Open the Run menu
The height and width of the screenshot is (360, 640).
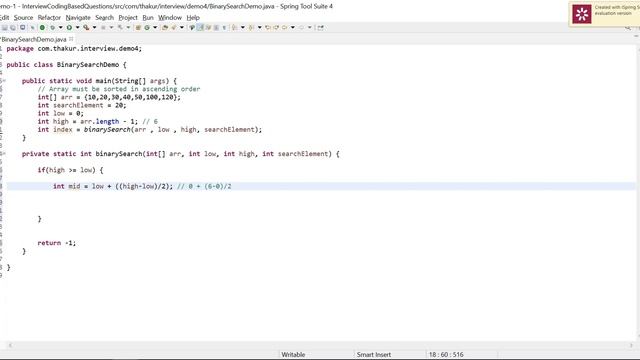(148, 18)
